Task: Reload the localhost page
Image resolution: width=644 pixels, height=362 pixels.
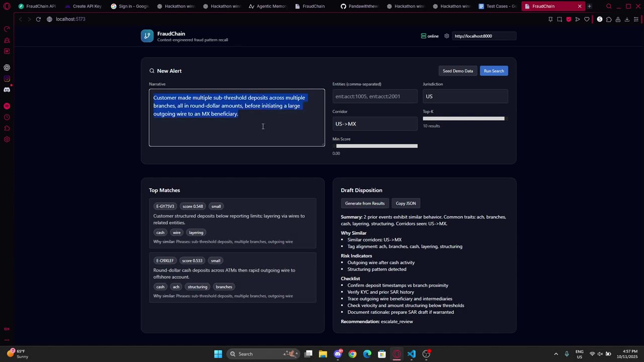Action: (38, 19)
